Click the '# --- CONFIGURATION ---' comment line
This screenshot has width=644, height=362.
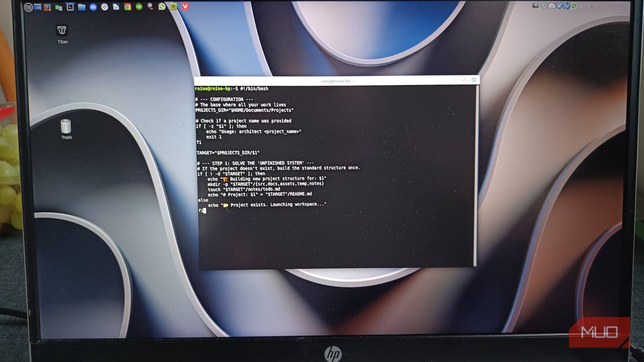(224, 99)
